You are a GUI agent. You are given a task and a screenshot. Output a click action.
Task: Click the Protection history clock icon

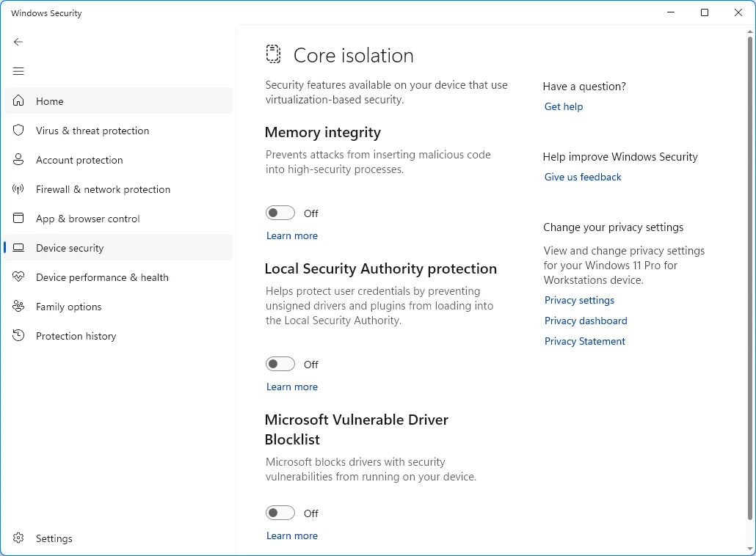(x=18, y=336)
